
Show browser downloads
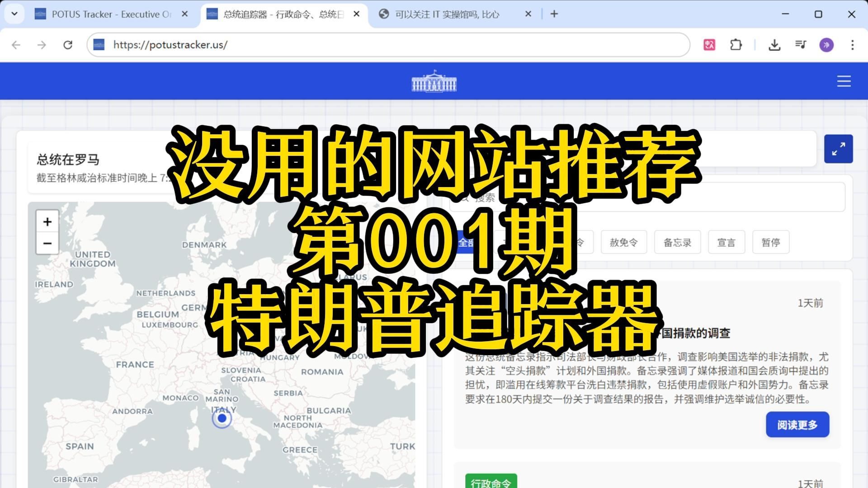tap(774, 45)
